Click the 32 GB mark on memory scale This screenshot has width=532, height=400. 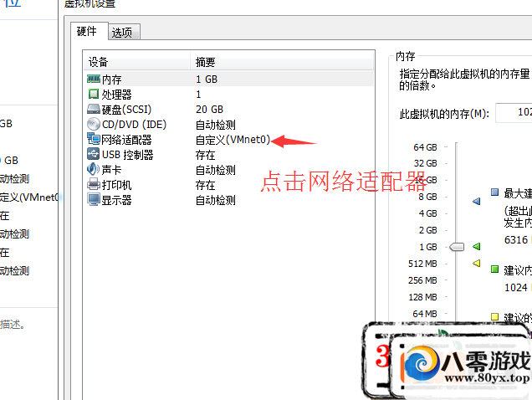425,163
